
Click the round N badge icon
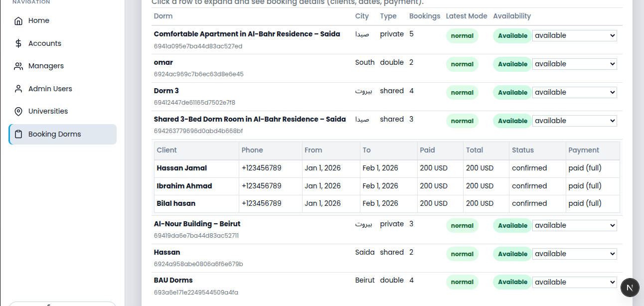630,288
